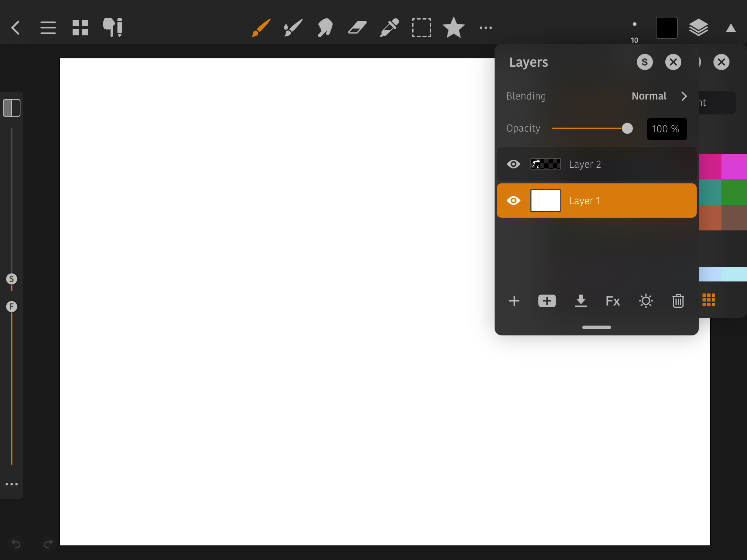Viewport: 747px width, 560px height.
Task: Click the opacity 100 % value field
Action: tap(666, 129)
